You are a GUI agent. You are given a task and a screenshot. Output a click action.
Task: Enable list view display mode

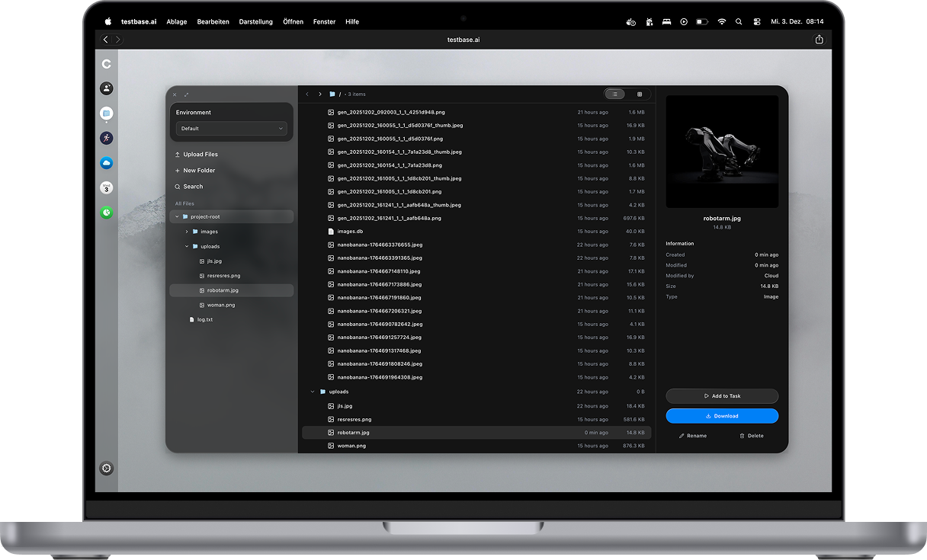[614, 94]
